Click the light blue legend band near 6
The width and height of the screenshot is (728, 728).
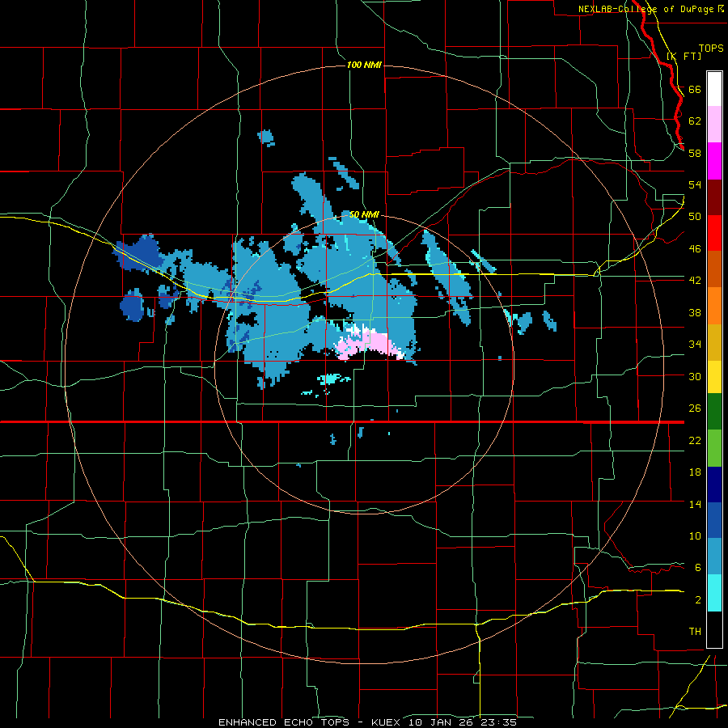click(714, 557)
